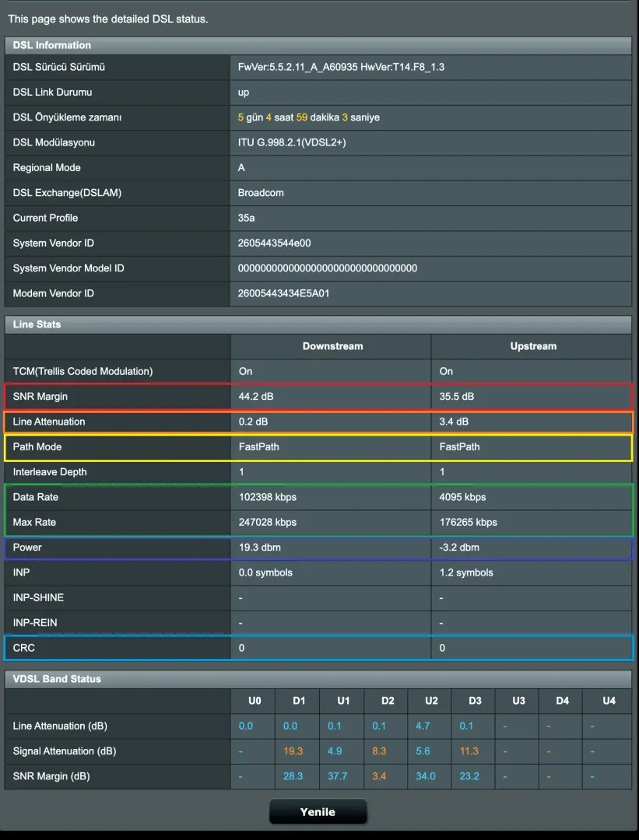The height and width of the screenshot is (840, 639).
Task: Click the Interleave Depth label
Action: tap(50, 472)
